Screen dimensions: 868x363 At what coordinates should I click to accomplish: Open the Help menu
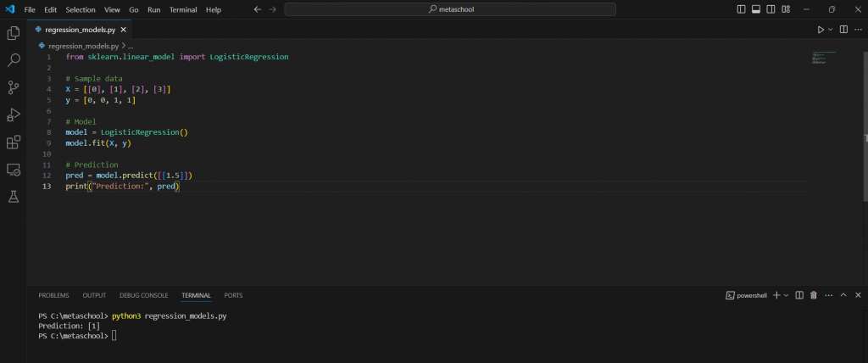pyautogui.click(x=213, y=9)
